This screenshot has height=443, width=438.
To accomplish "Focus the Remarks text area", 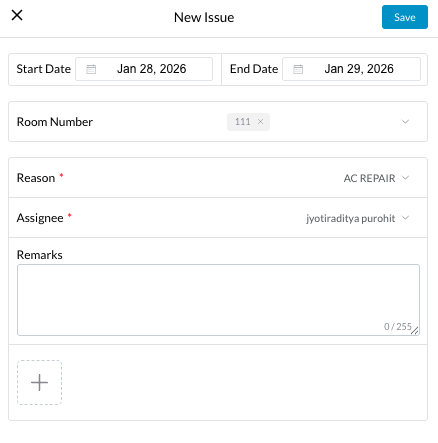I will (x=218, y=300).
